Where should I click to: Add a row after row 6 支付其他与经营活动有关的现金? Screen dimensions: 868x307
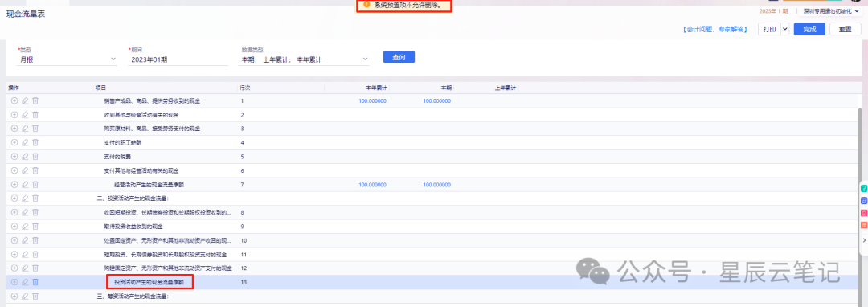pos(14,170)
